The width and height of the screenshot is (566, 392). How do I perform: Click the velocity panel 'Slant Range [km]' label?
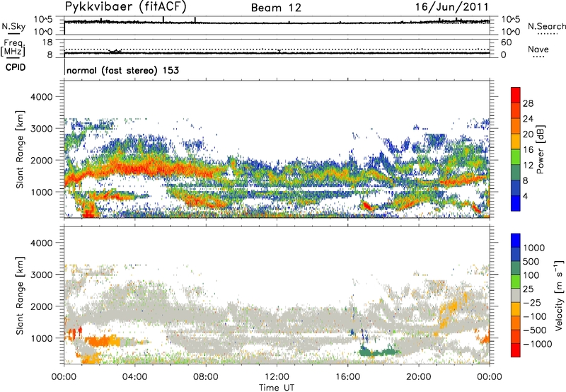20,295
